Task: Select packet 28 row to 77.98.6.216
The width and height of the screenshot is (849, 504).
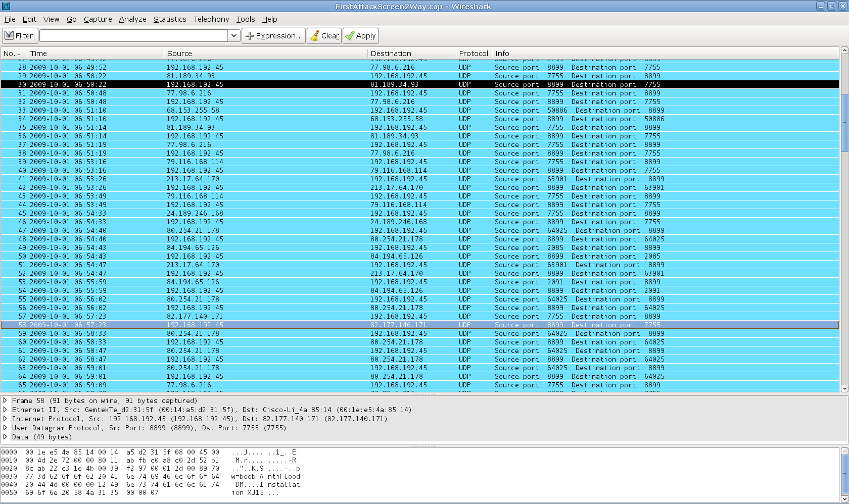Action: point(419,67)
